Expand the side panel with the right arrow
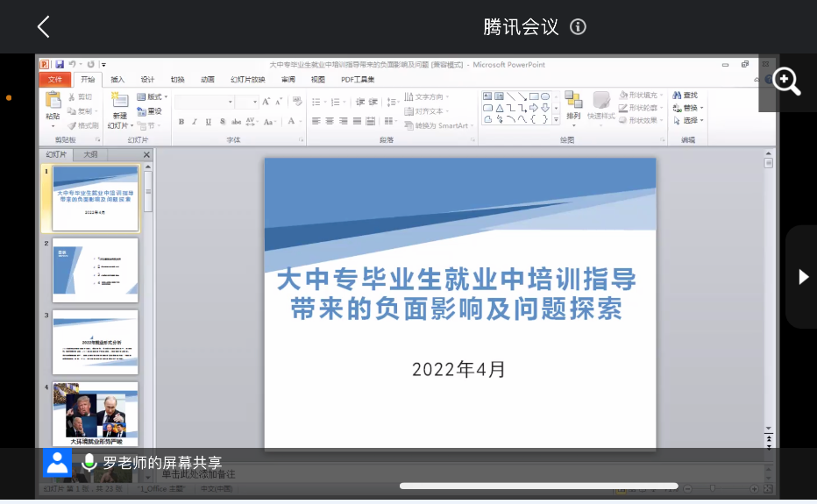This screenshot has width=817, height=504. pyautogui.click(x=804, y=277)
